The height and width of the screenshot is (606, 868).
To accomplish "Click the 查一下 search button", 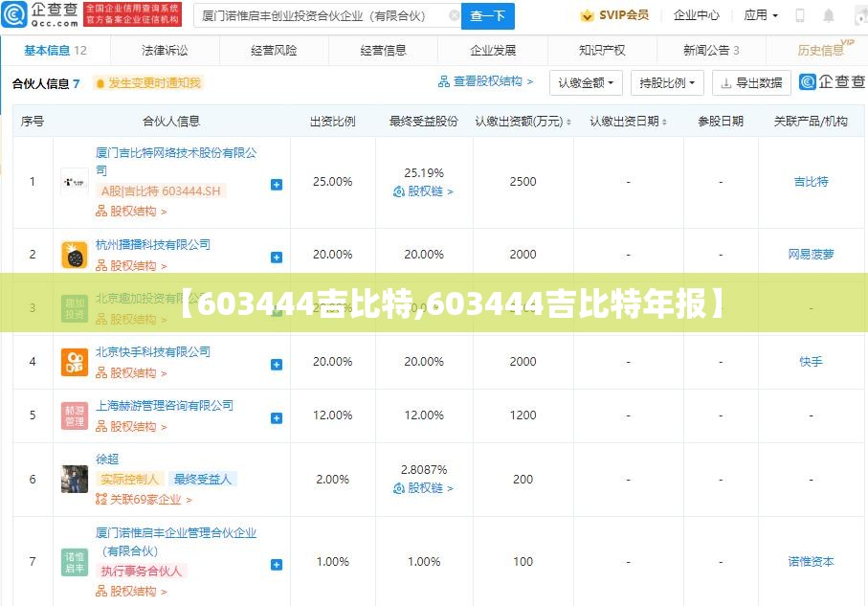I will click(488, 16).
